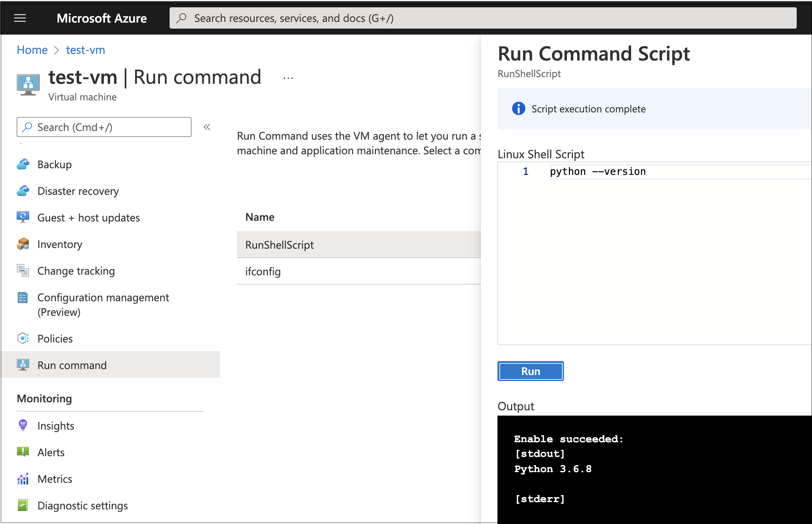
Task: Open Alerts under Monitoring
Action: (x=51, y=452)
